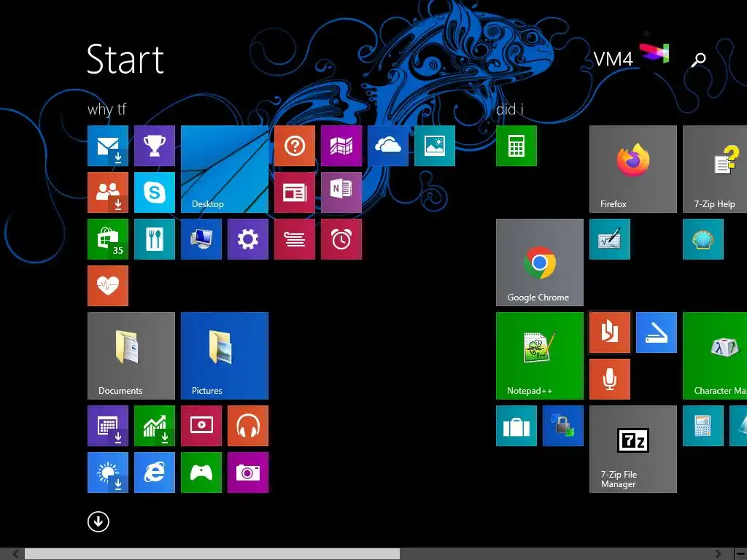
Task: Open the Sports trophy tile
Action: click(155, 146)
